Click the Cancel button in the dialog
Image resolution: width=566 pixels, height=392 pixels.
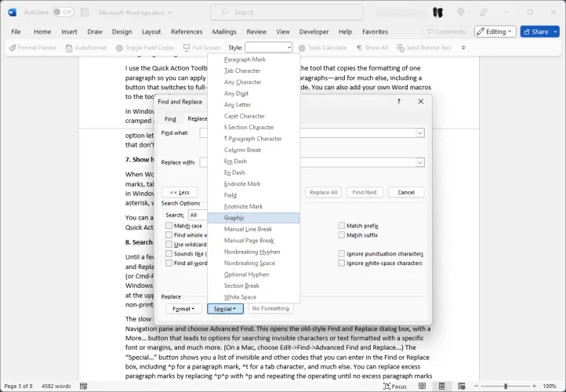click(406, 192)
